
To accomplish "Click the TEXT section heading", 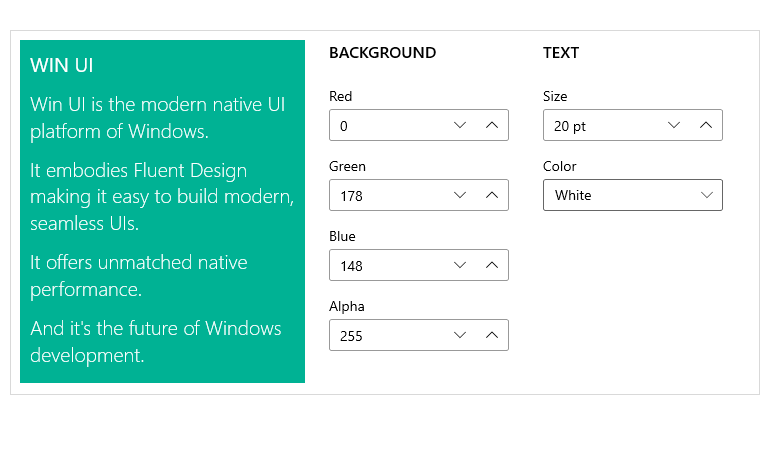I will [x=561, y=53].
